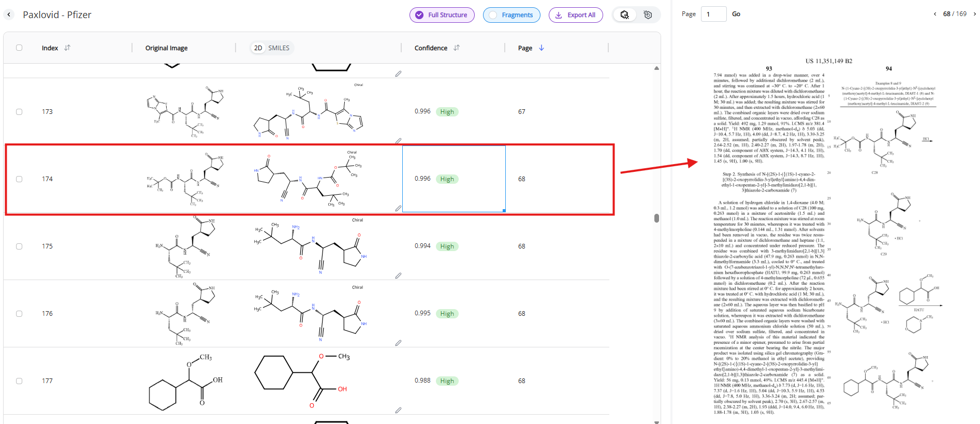Click the Original Image column header

pyautogui.click(x=166, y=48)
